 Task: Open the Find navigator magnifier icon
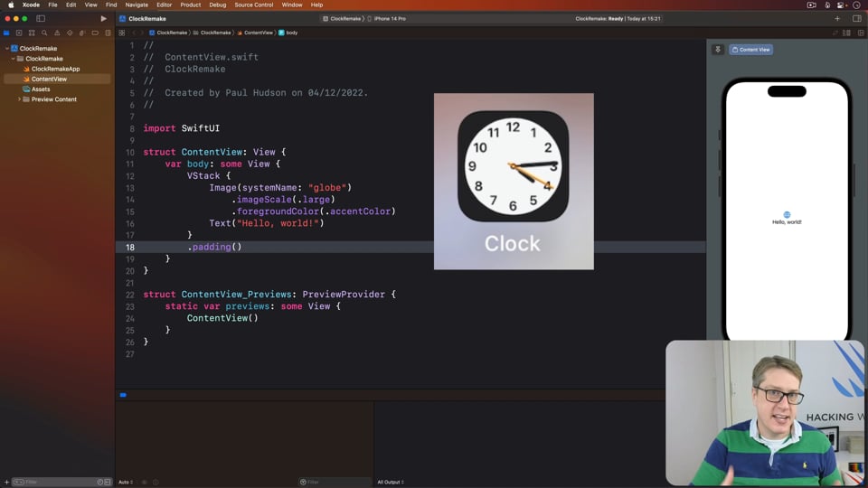click(44, 33)
